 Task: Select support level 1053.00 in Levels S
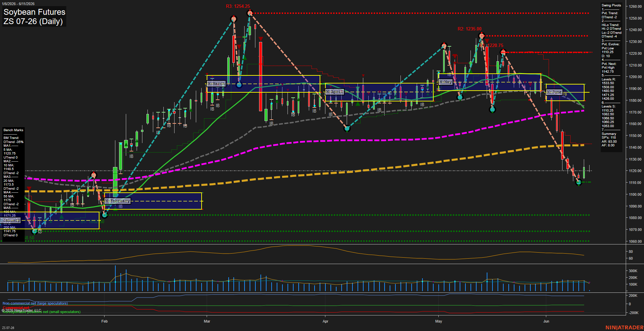click(608, 126)
